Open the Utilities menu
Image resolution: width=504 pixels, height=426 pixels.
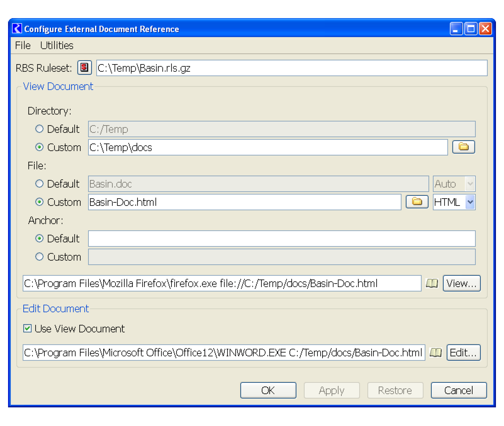tap(57, 46)
